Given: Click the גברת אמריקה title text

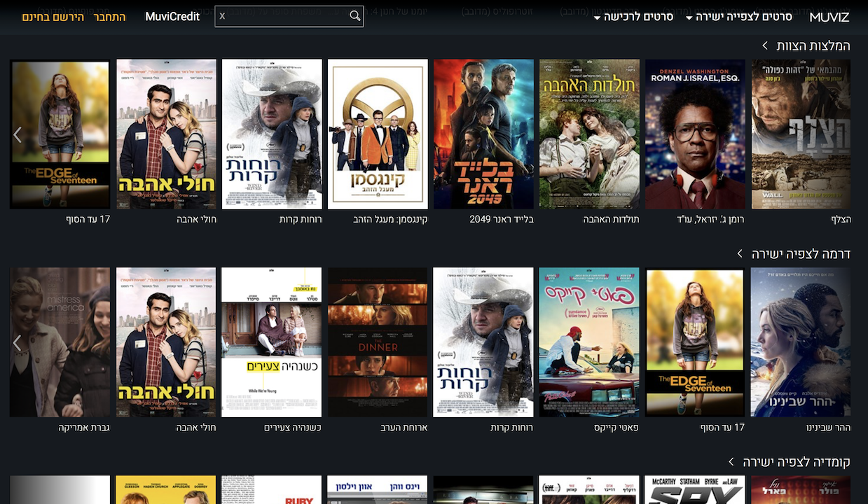Looking at the screenshot, I should pyautogui.click(x=84, y=427).
